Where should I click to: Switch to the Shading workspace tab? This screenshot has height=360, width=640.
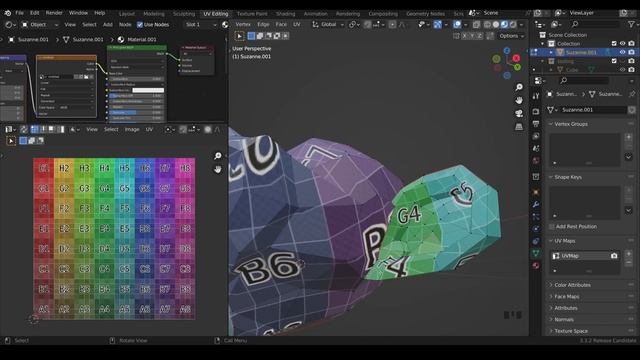pos(285,13)
